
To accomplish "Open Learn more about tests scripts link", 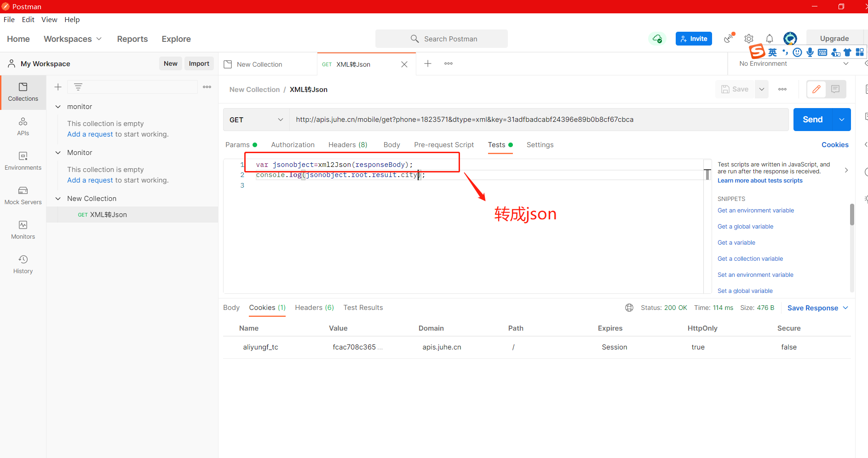I will click(760, 181).
